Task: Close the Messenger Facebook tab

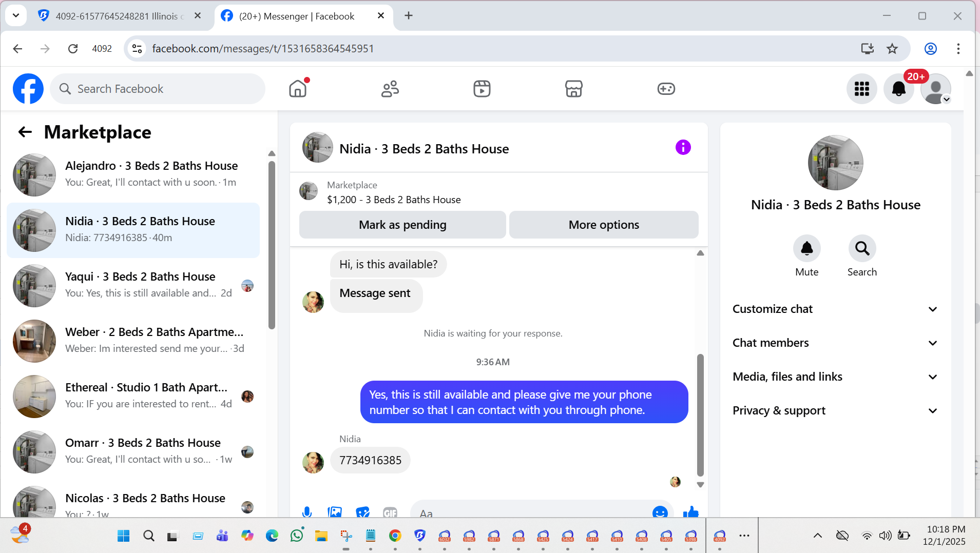Action: [x=381, y=16]
